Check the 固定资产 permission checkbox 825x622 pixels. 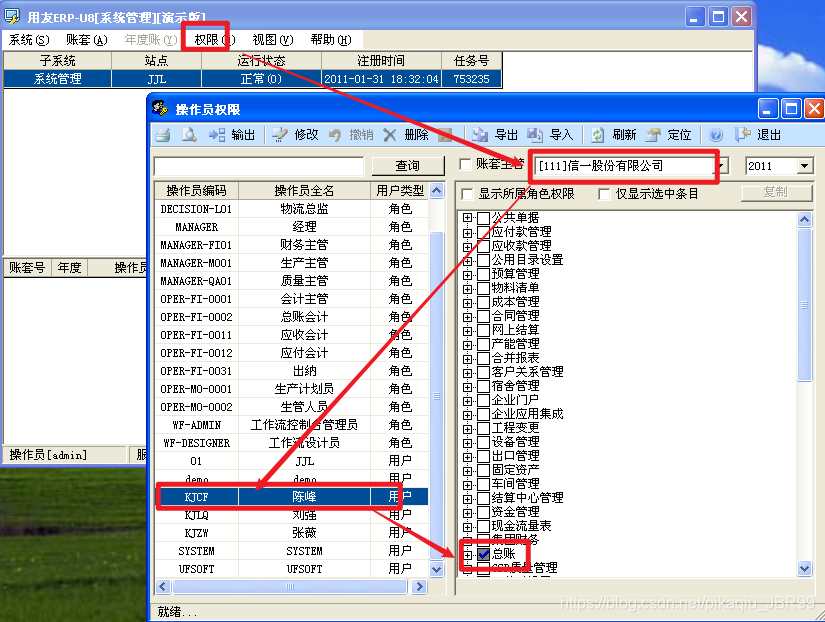click(x=484, y=470)
